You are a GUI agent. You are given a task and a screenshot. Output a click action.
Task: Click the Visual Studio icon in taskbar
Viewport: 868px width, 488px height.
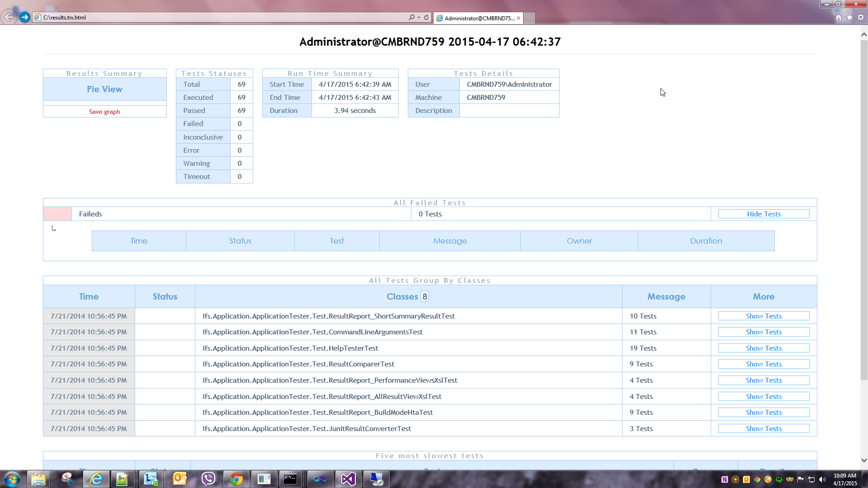point(348,479)
